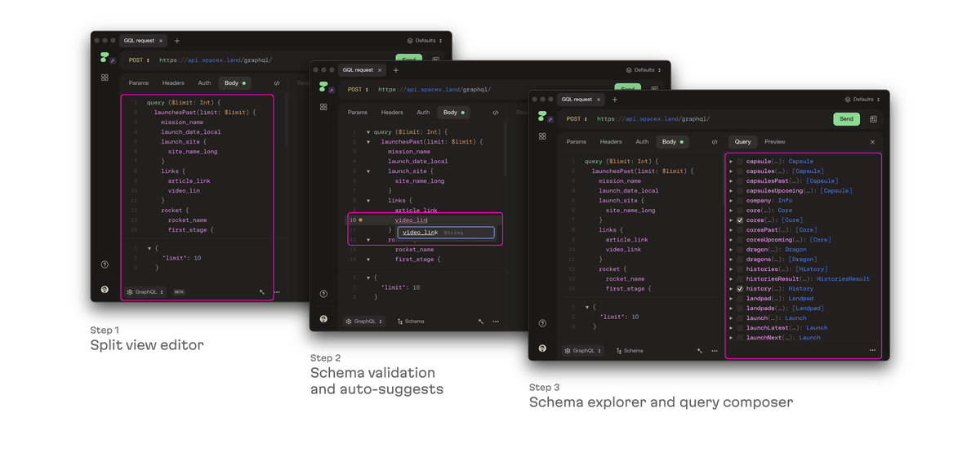Expand the coresPast(...) tree row
Screen dimensions: 980x466
coord(731,230)
